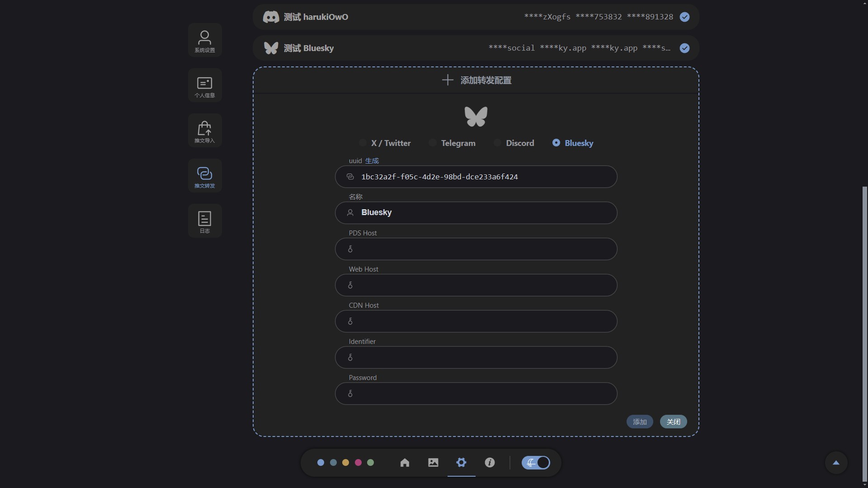Expand the 测试 Bluesky config entry
The width and height of the screenshot is (868, 488).
[x=309, y=48]
